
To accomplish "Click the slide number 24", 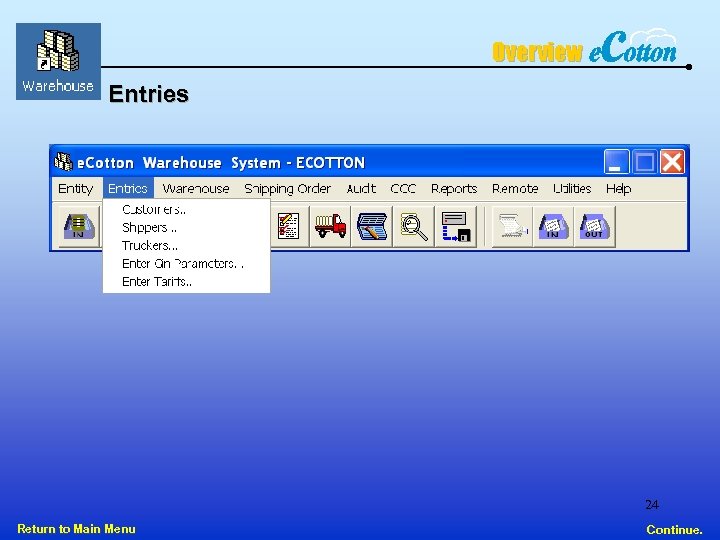I will coord(652,505).
